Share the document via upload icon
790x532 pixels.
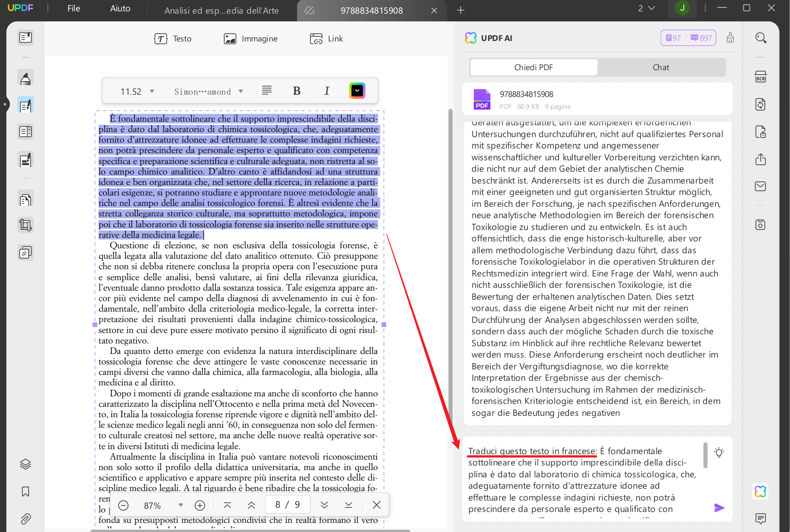pos(760,159)
